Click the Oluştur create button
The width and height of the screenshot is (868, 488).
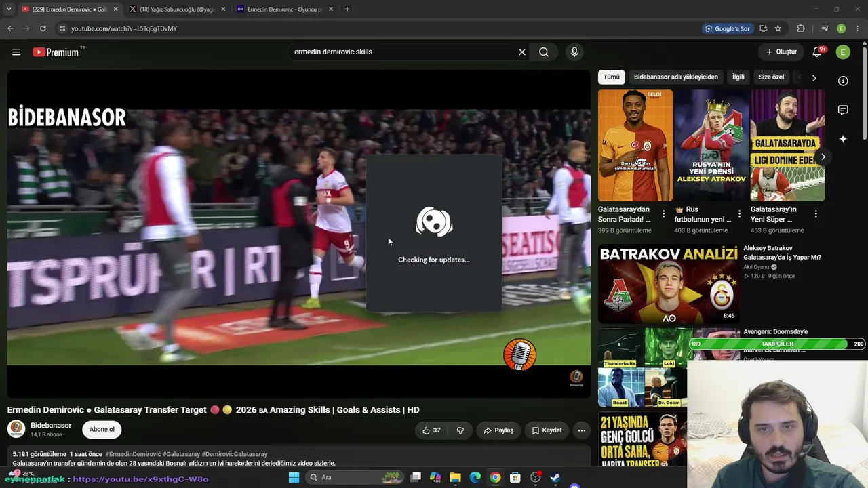click(781, 52)
